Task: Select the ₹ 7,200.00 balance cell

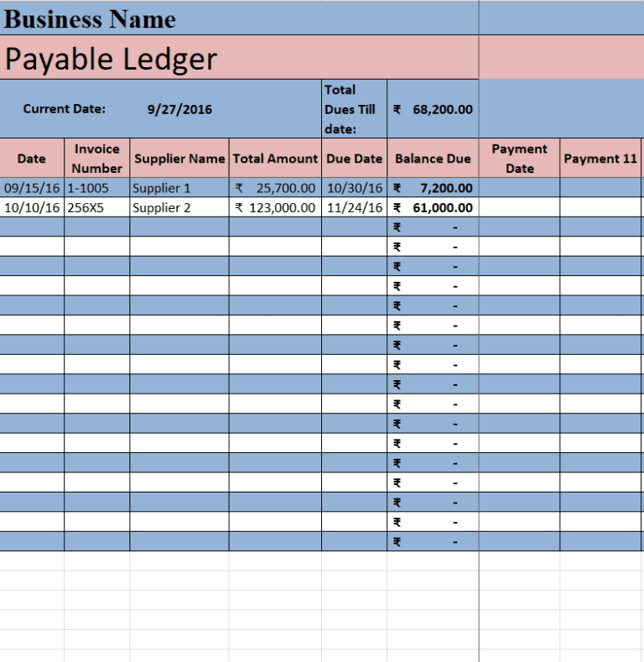Action: [433, 188]
